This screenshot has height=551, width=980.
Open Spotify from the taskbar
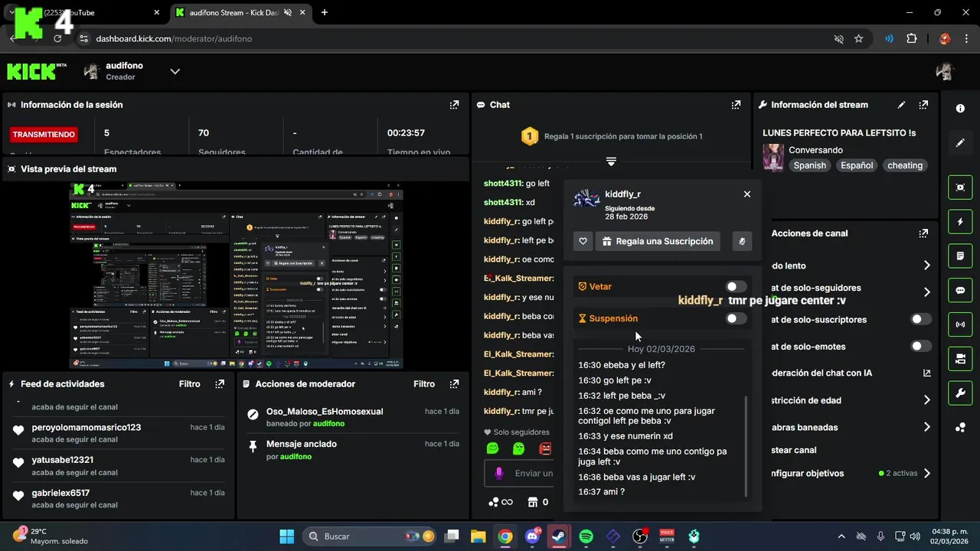[x=586, y=536]
